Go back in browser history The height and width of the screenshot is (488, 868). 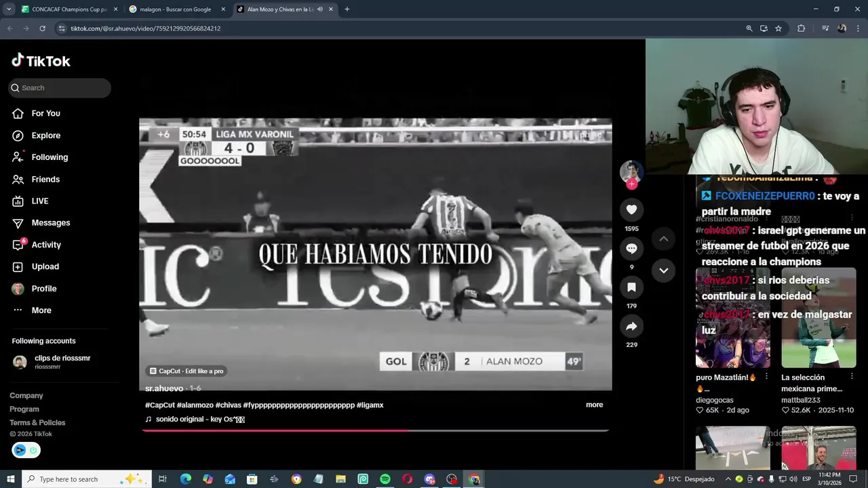tap(9, 28)
